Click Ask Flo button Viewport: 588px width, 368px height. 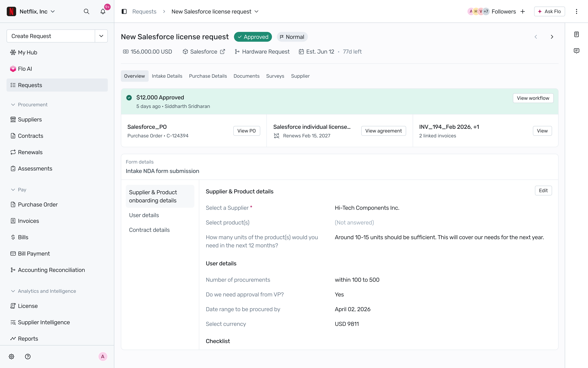[x=549, y=11]
